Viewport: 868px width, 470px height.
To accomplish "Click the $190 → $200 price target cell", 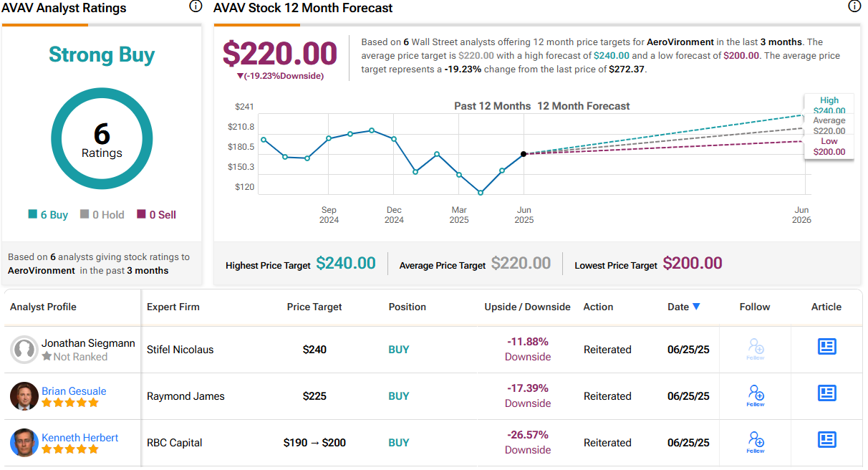I will 314,443.
